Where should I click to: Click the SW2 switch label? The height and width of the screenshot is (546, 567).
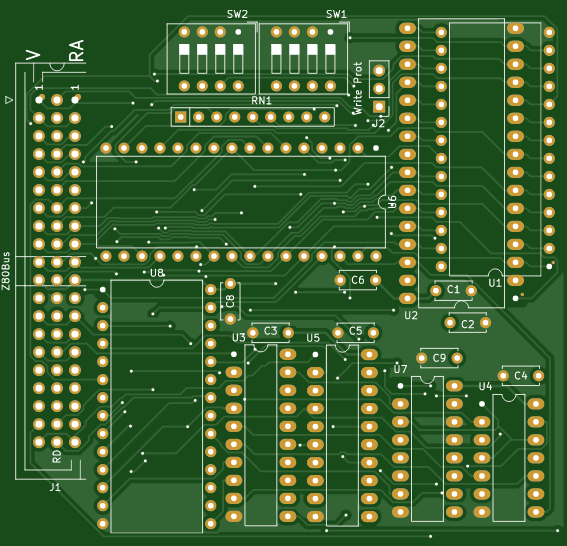tap(237, 14)
